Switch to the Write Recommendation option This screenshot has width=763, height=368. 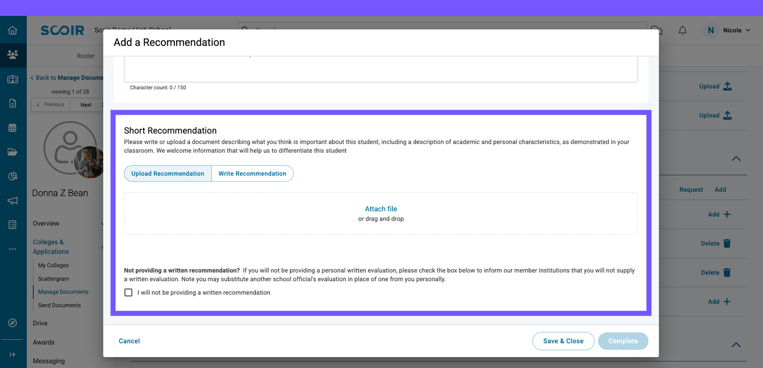click(252, 174)
